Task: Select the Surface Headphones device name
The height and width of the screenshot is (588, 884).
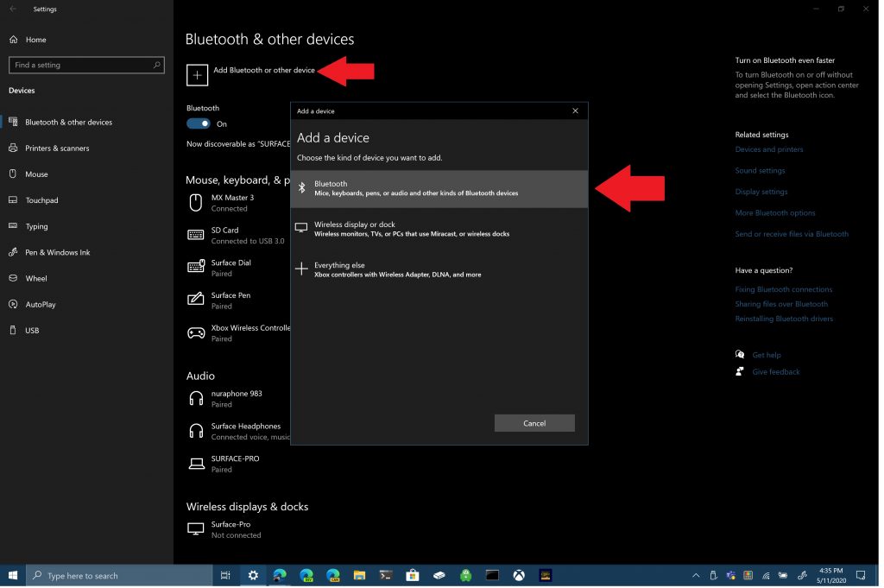Action: point(247,428)
